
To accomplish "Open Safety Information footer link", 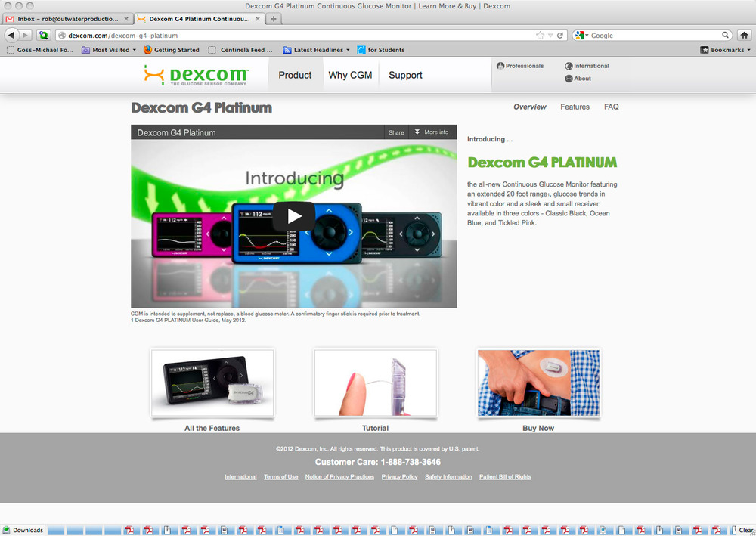I will click(x=448, y=477).
